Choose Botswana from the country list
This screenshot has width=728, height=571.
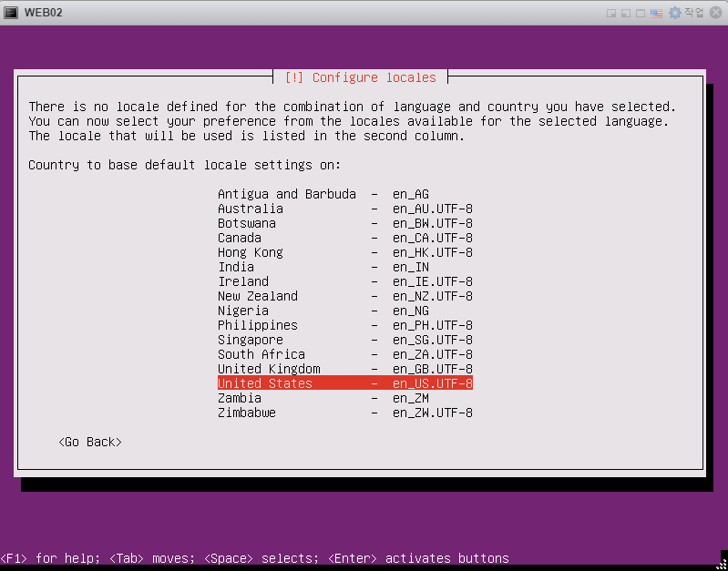point(345,223)
